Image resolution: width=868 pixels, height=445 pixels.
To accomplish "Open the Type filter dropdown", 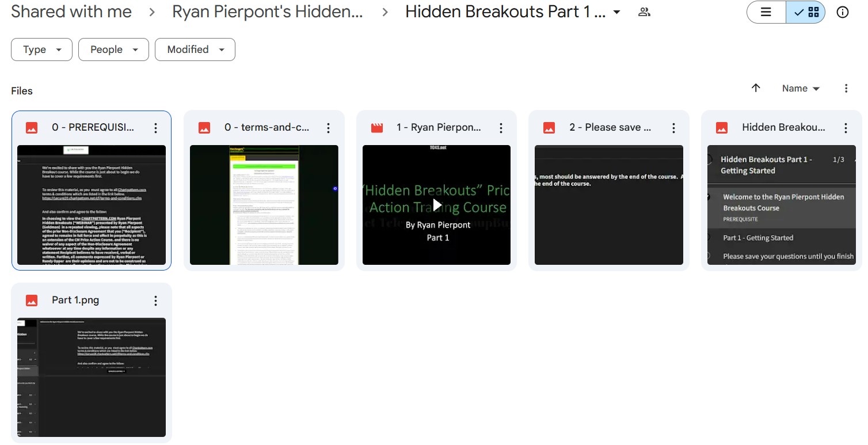I will (41, 50).
